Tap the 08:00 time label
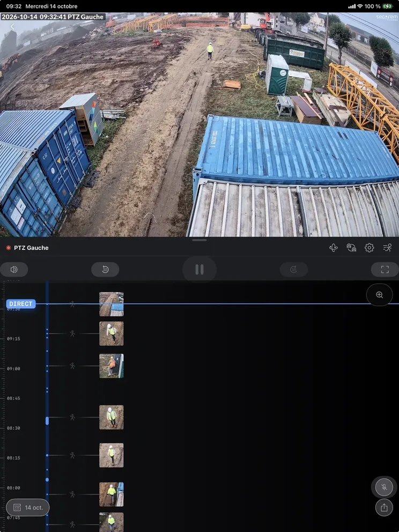 tap(13, 488)
